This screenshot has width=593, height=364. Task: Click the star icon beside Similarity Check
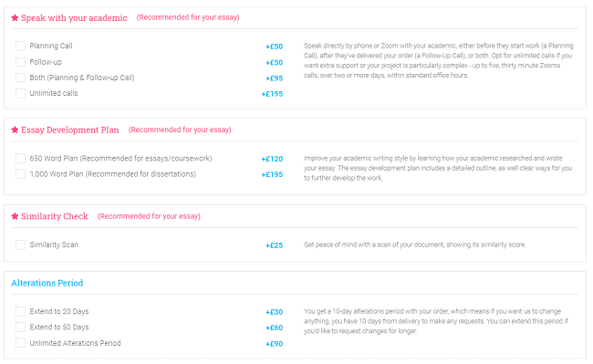[15, 216]
